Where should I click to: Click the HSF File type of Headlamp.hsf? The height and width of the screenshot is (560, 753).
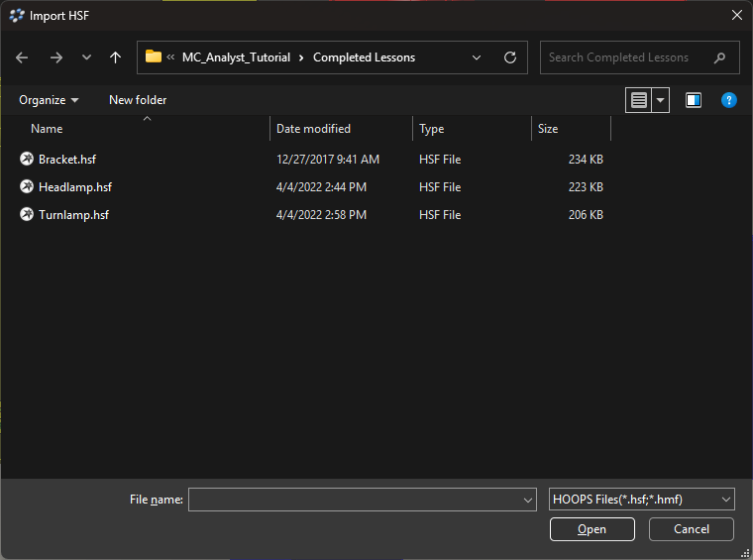(440, 187)
